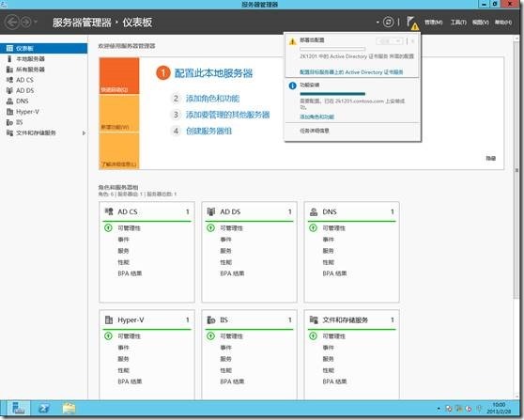This screenshot has width=524, height=420.
Task: Click the Hyper-V role tile header
Action: tap(147, 320)
